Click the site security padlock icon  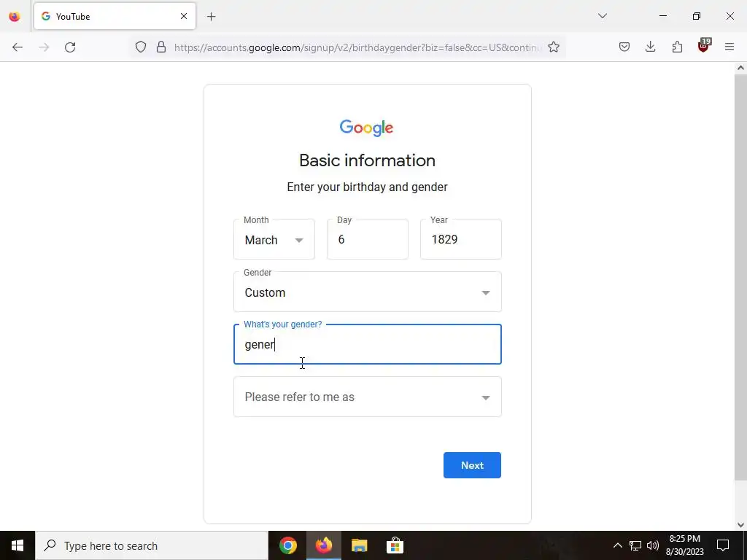[161, 47]
